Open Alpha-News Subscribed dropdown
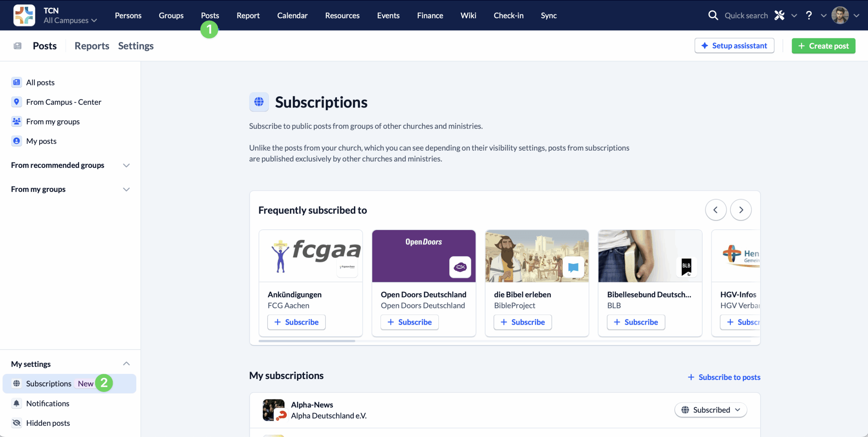This screenshot has height=437, width=868. click(x=711, y=410)
